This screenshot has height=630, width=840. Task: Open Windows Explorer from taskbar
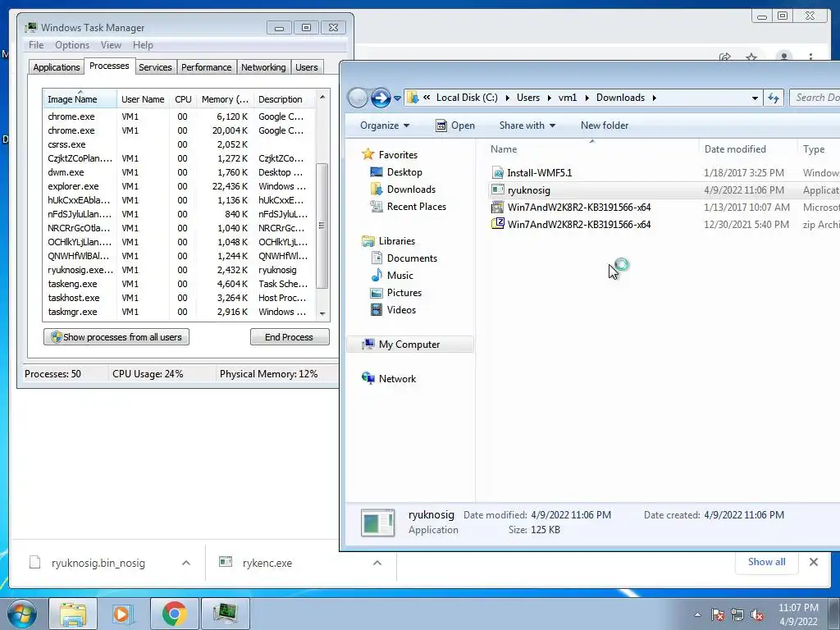tap(73, 614)
